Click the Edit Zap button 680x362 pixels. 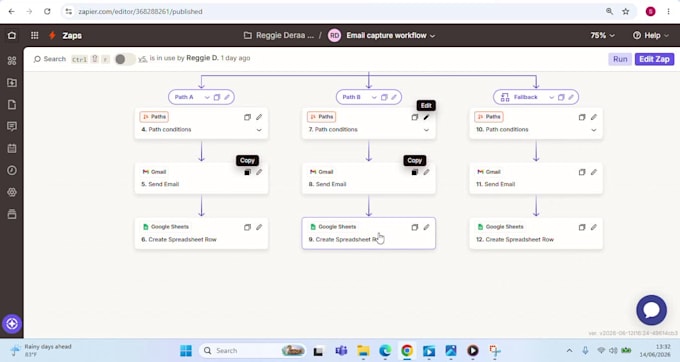click(654, 59)
